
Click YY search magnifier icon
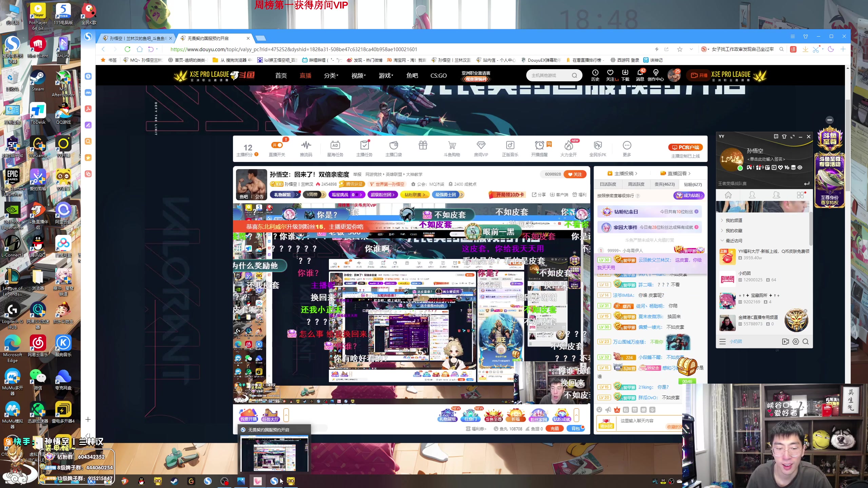tap(806, 342)
